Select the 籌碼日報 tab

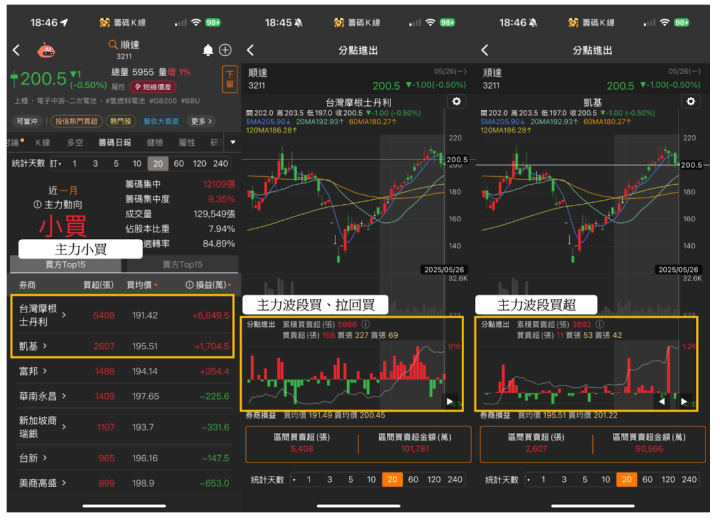click(x=115, y=142)
